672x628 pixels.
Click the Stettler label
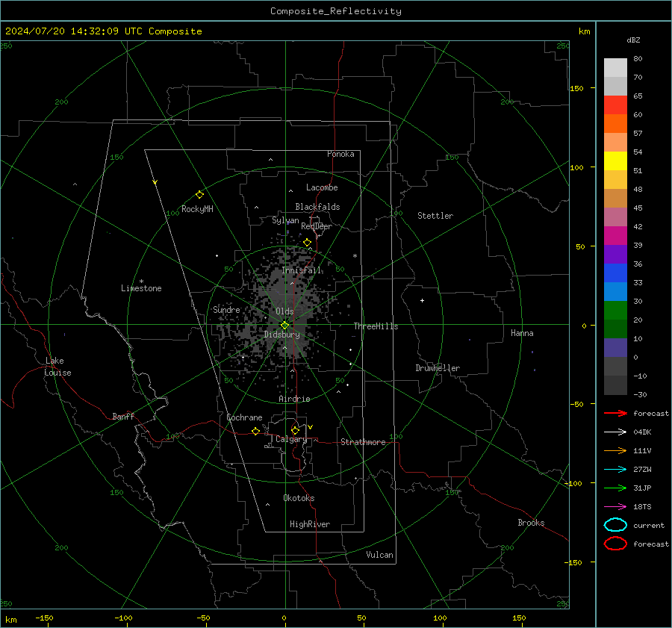click(435, 216)
